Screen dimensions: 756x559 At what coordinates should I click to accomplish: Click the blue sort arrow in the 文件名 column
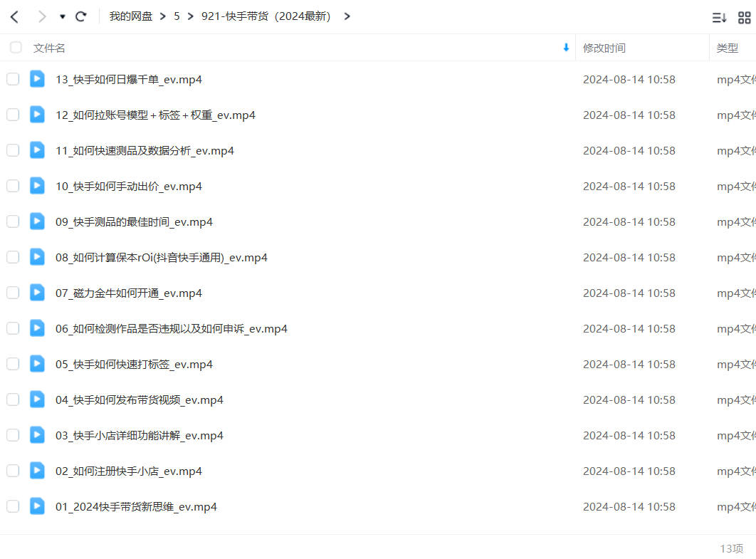[566, 47]
